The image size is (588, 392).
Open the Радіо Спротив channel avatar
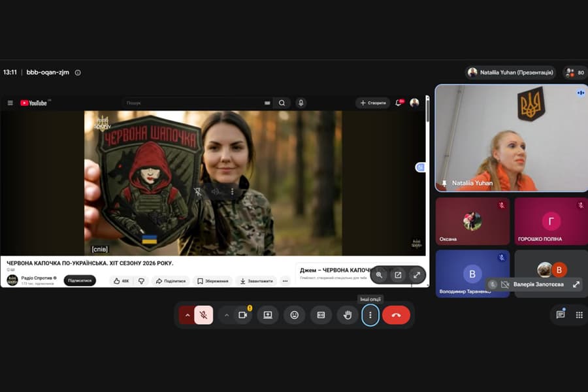[12, 280]
